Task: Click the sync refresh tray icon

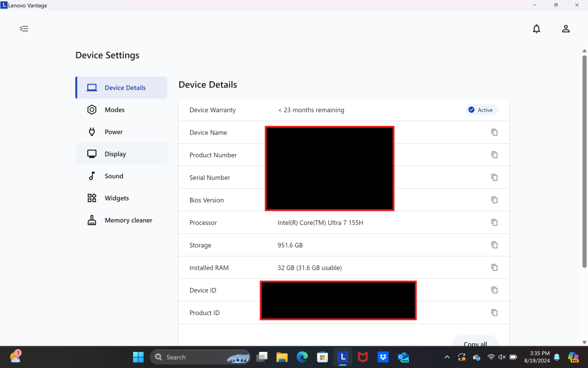Action: 462,357
